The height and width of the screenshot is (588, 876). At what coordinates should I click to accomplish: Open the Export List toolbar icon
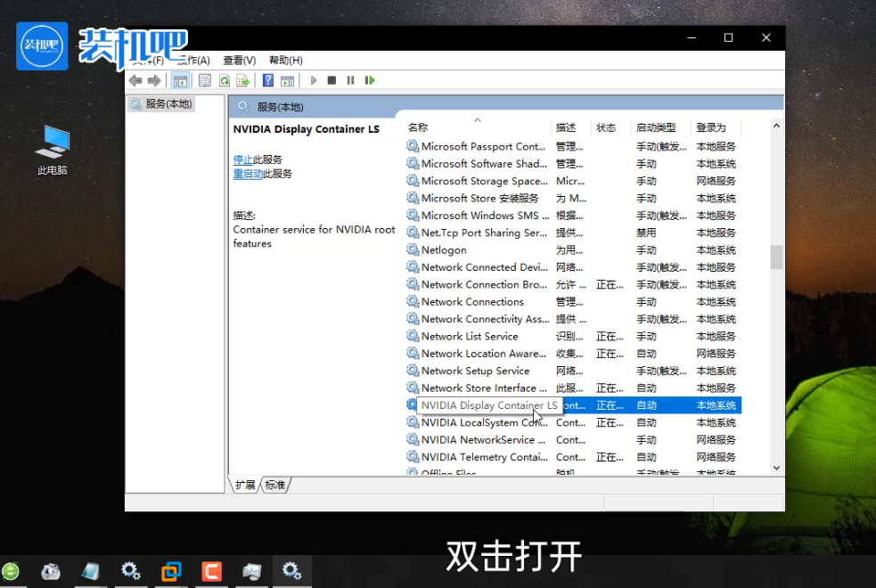tap(242, 80)
